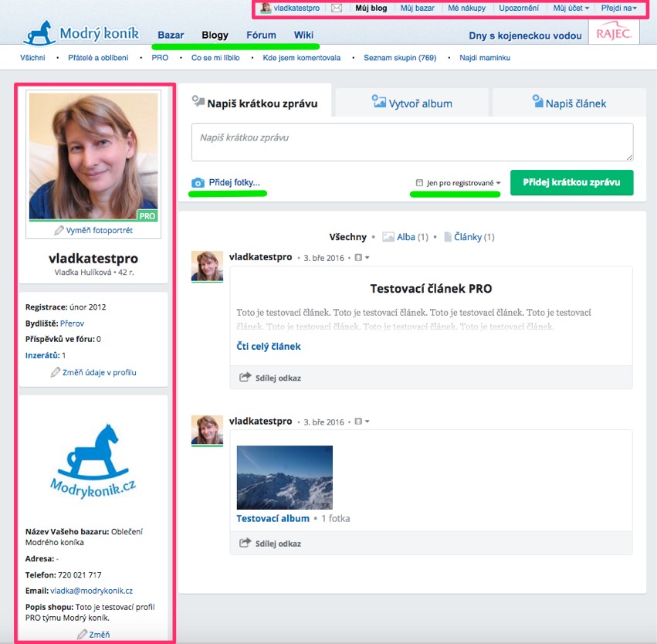Expand the Přejdi na dropdown menu
Viewport: 657px width, 644px height.
(619, 8)
